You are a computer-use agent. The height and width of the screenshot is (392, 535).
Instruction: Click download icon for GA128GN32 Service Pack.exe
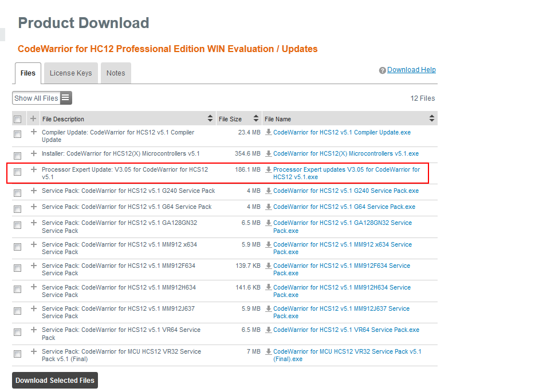[269, 223]
